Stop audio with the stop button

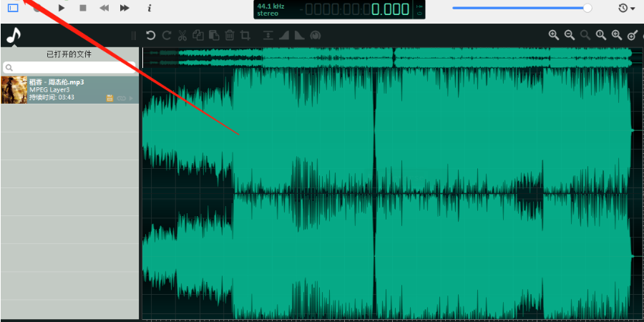(83, 8)
